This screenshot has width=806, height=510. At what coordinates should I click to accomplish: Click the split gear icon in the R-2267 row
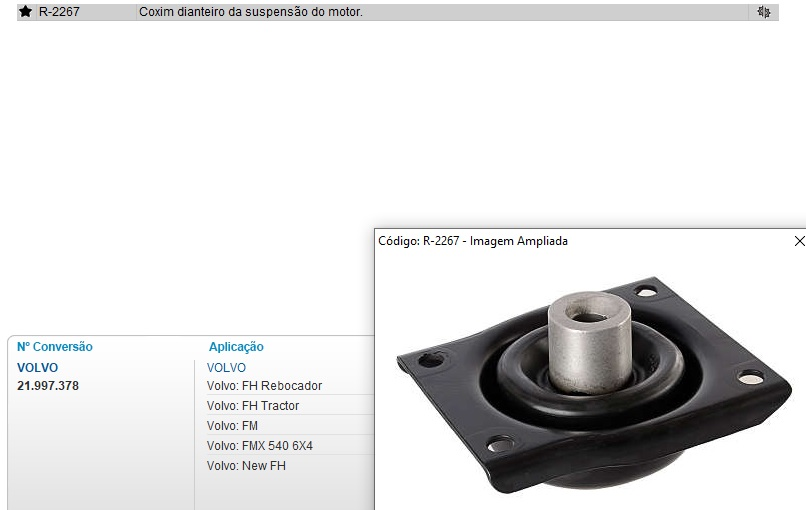click(x=764, y=12)
